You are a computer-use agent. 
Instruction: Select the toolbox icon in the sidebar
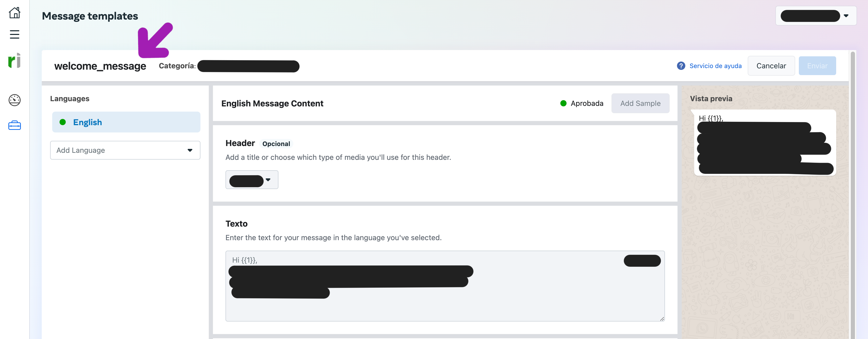(15, 126)
